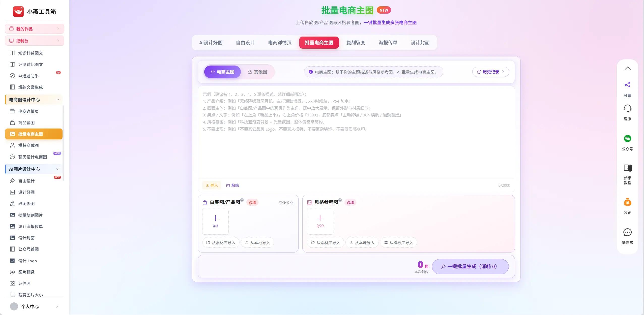Image resolution: width=644 pixels, height=315 pixels.
Task: Open 新手教程 book icon
Action: pyautogui.click(x=628, y=168)
